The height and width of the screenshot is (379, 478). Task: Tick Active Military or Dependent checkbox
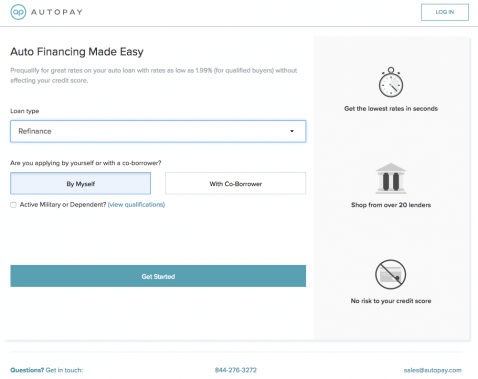pos(13,205)
